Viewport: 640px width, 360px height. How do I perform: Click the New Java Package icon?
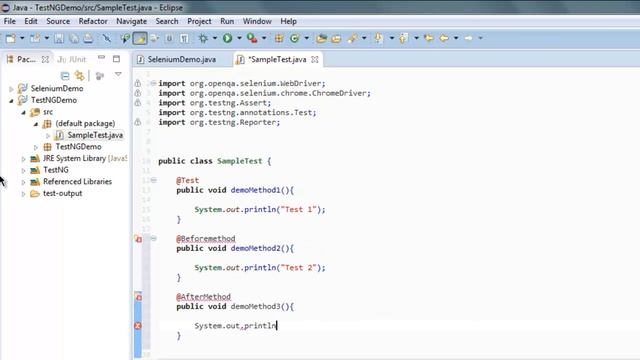[279, 38]
